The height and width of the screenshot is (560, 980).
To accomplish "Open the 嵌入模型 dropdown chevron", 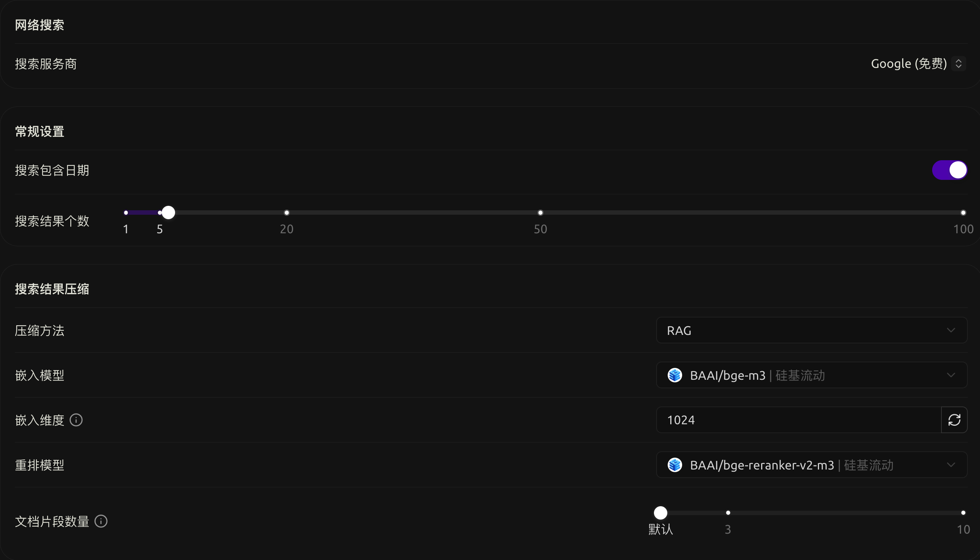I will pos(951,375).
